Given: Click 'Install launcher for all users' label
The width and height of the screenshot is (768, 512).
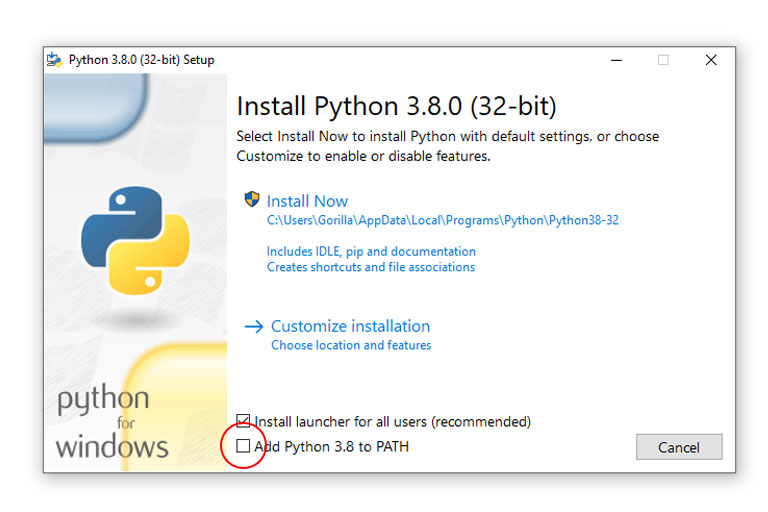Looking at the screenshot, I should [x=392, y=422].
